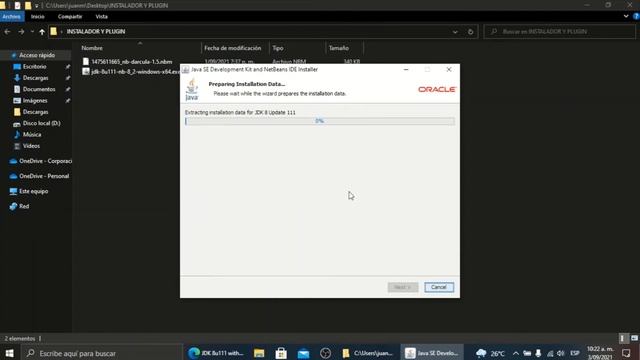Click the Java coffee cup logo
This screenshot has width=640, height=360.
click(x=192, y=89)
